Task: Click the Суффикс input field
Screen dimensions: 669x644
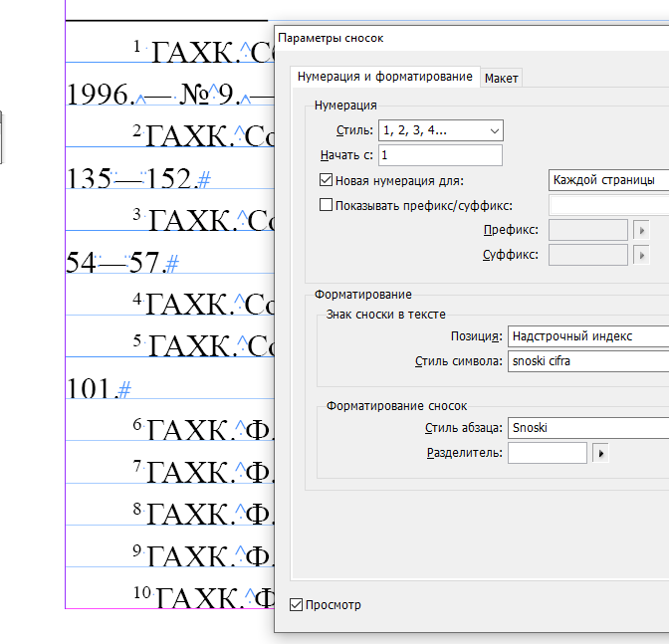Action: 588,255
